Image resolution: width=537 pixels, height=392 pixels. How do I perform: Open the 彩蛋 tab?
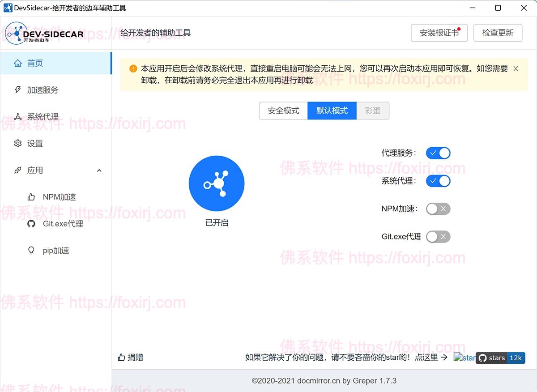(373, 111)
